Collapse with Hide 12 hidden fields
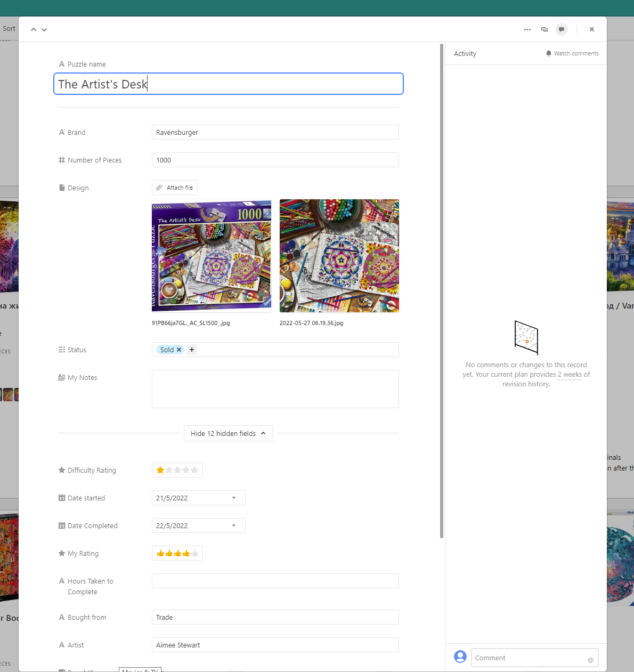634x672 pixels. pos(229,433)
